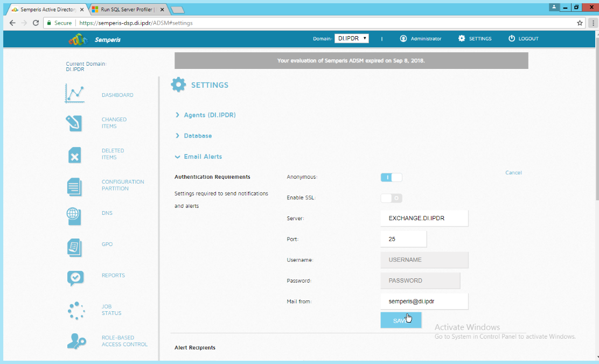
Task: Open Role-Based Access Control icon
Action: [x=76, y=341]
